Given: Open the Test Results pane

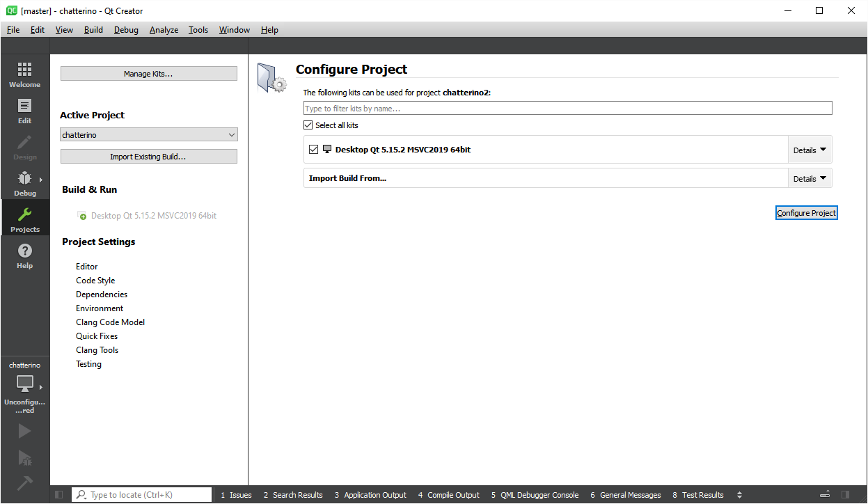Looking at the screenshot, I should pyautogui.click(x=698, y=495).
